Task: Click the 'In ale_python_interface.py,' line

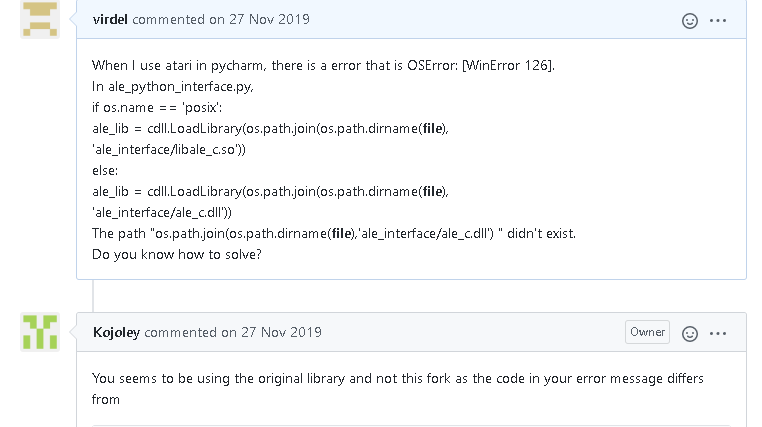Action: tap(171, 86)
